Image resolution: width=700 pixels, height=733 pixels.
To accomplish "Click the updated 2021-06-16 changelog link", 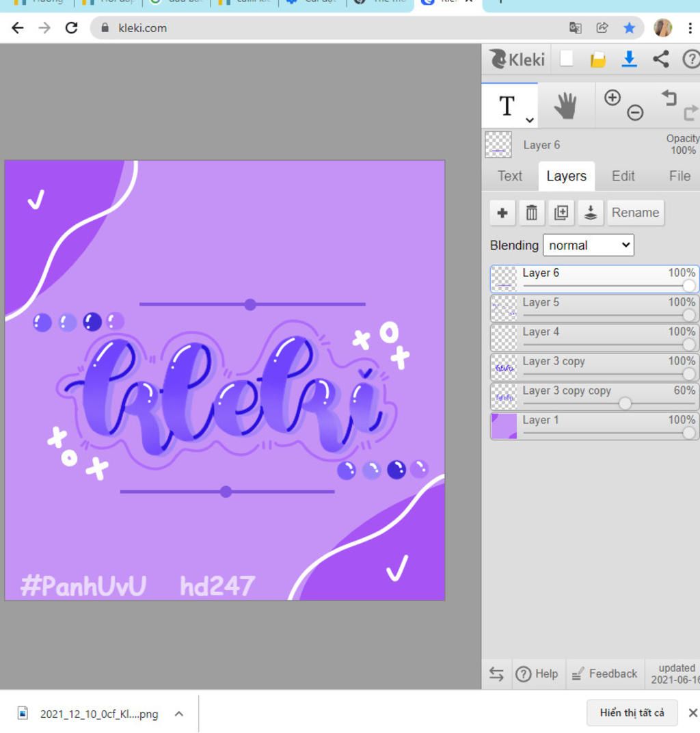I will pyautogui.click(x=675, y=674).
